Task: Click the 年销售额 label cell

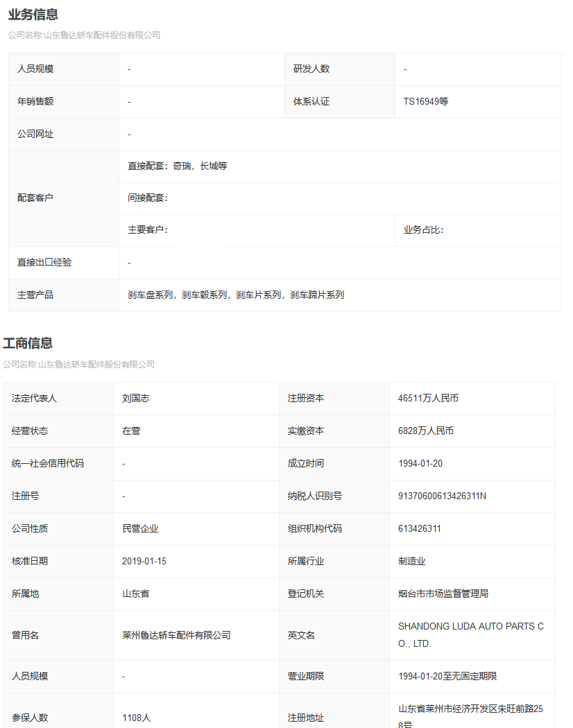Action: [64, 102]
